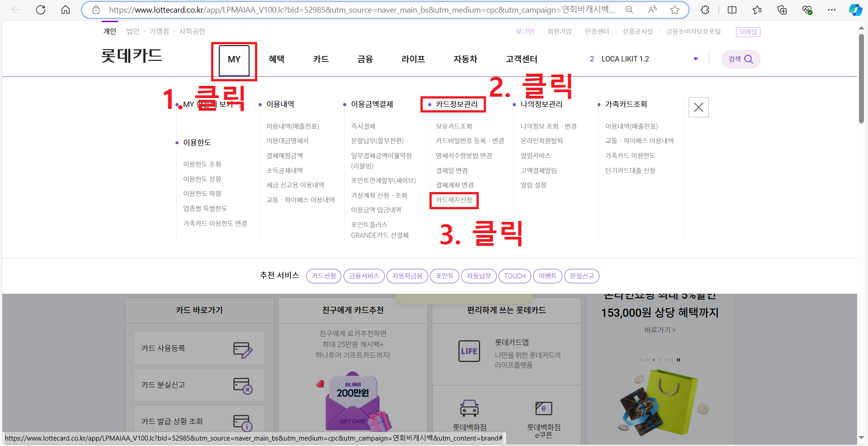This screenshot has width=868, height=446.
Task: Open the browser essentials heart icon
Action: pyautogui.click(x=807, y=9)
